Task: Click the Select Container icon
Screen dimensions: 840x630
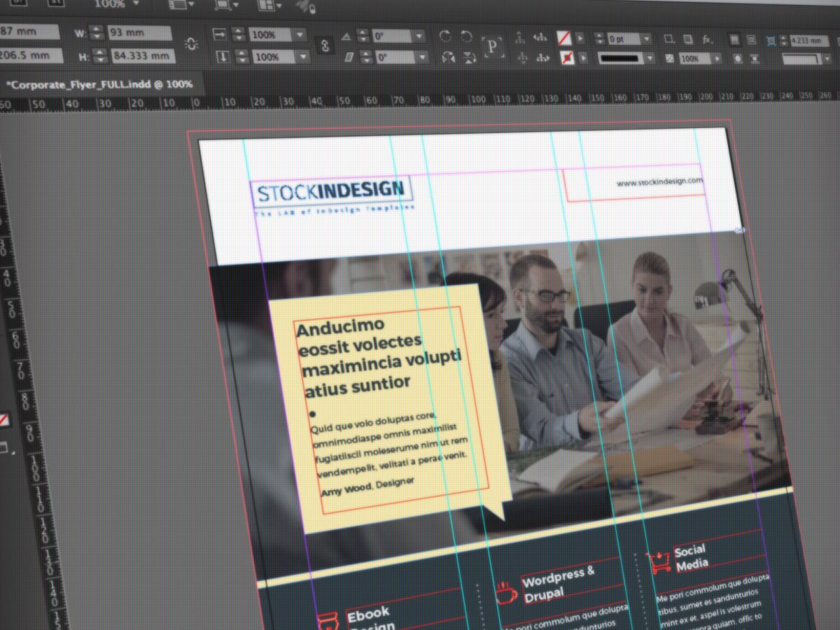Action: tap(521, 37)
